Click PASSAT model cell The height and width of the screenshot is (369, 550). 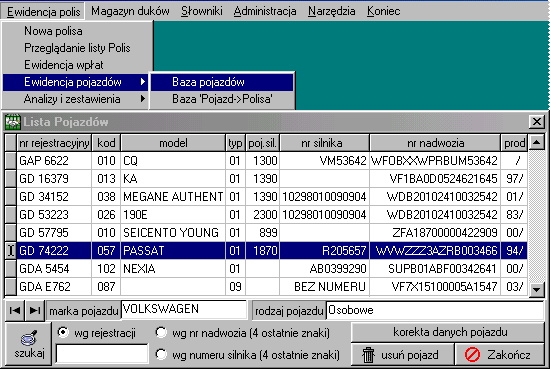173,250
